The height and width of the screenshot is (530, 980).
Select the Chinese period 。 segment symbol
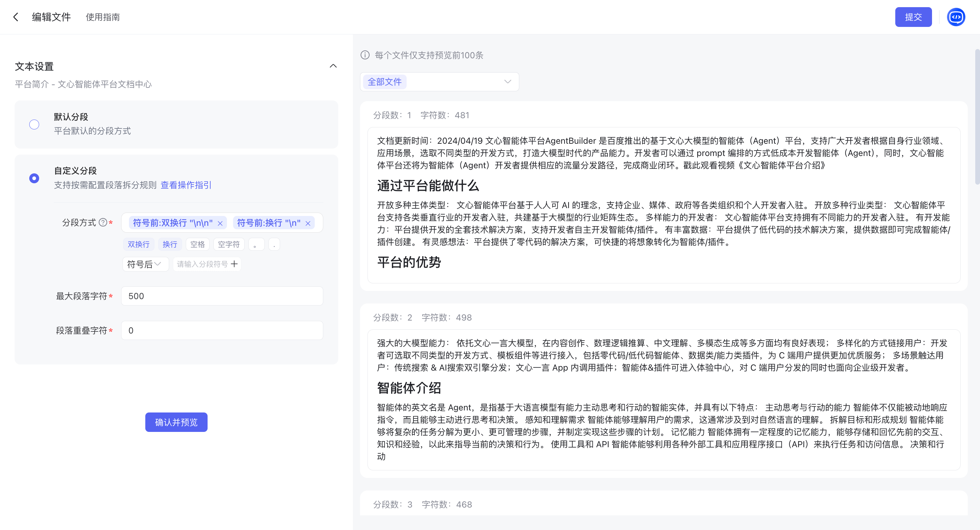[x=256, y=244]
